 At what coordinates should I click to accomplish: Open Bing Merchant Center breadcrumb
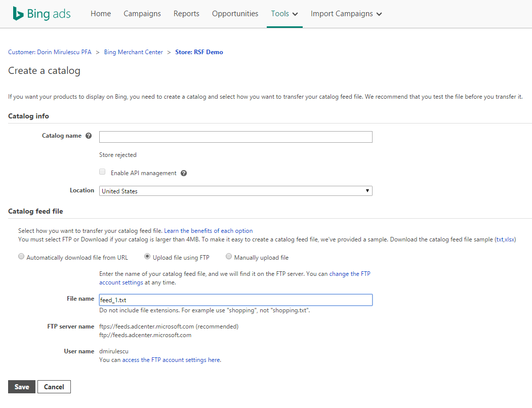click(x=133, y=52)
